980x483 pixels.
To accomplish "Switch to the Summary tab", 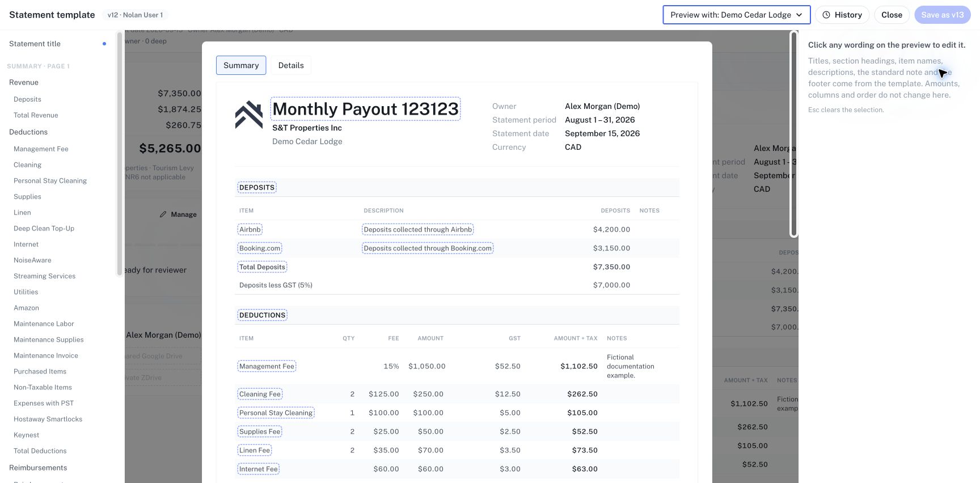I will pyautogui.click(x=241, y=65).
